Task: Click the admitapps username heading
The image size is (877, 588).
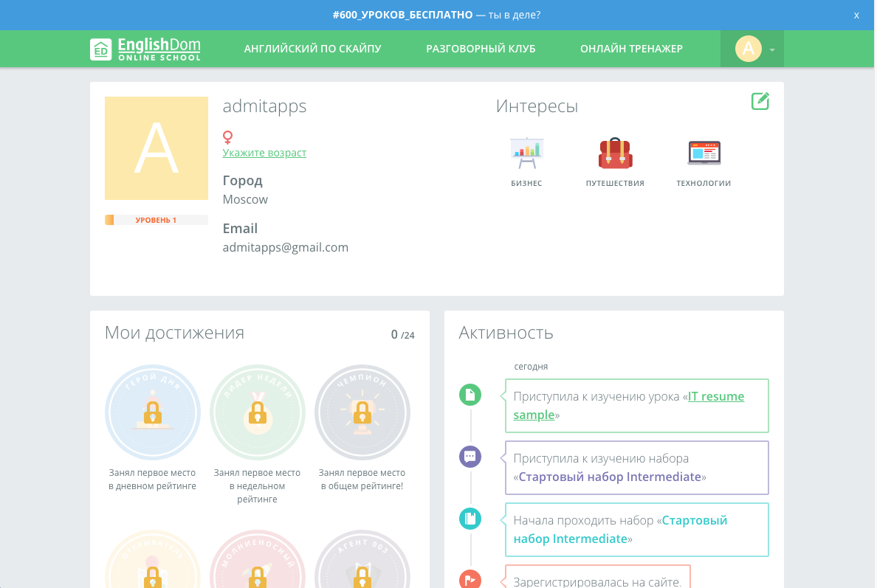Action: 264,106
